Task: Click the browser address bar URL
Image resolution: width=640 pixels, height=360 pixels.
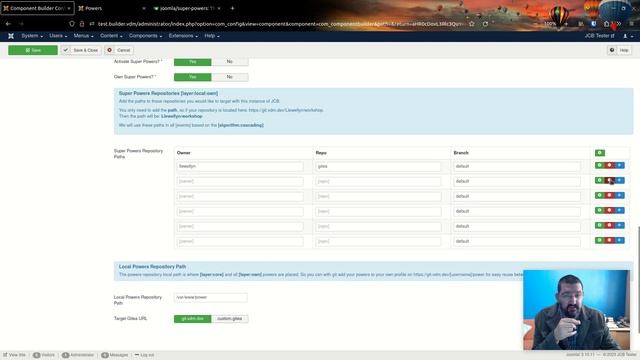Action: pyautogui.click(x=280, y=24)
